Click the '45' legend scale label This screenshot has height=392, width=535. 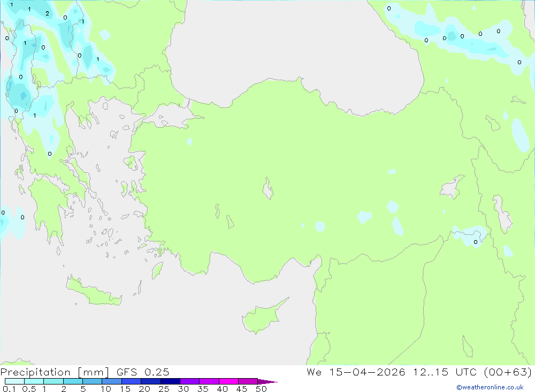(242, 389)
